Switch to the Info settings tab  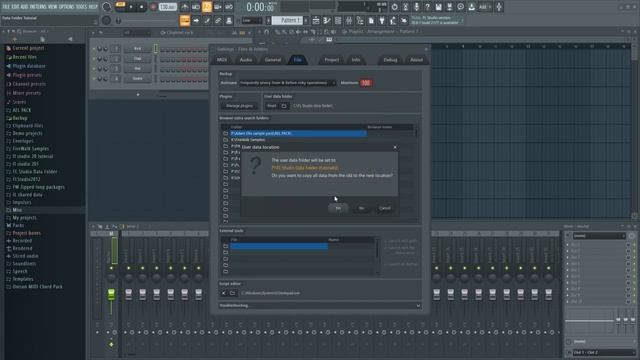click(x=356, y=60)
